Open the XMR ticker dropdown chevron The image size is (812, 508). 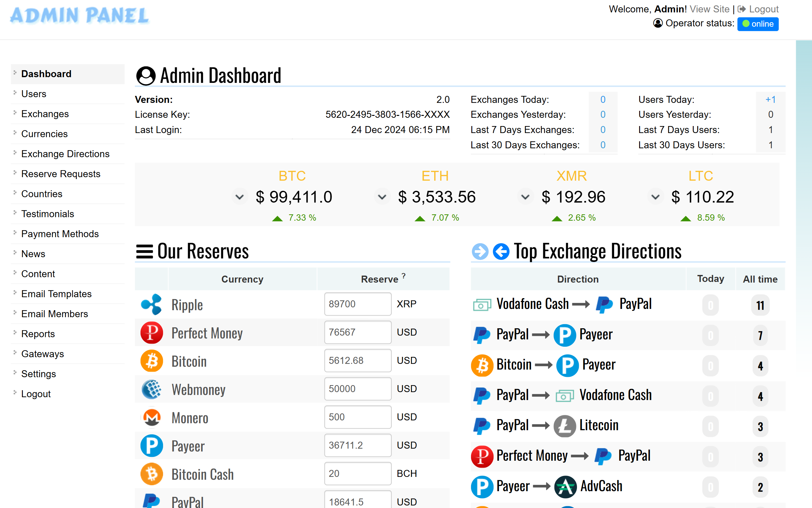(525, 197)
